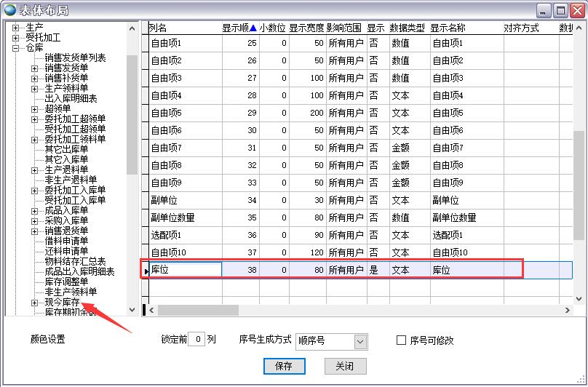Click the 保存 button
Screen dimensions: 588x387
(284, 366)
